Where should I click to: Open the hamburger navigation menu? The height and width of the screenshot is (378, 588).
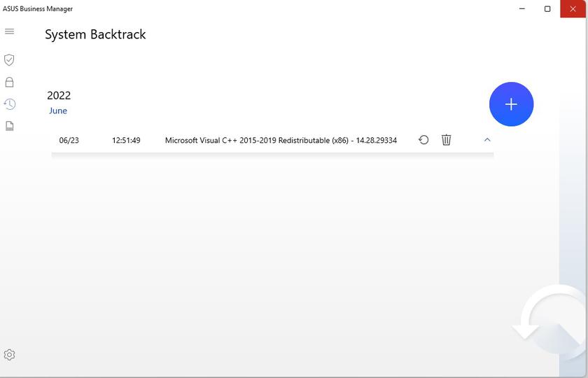pyautogui.click(x=9, y=31)
